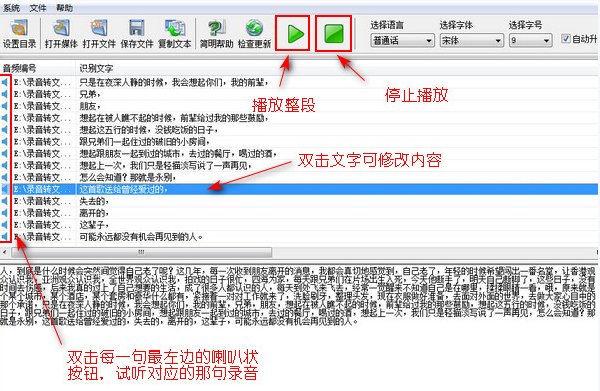The height and width of the screenshot is (391, 600).
Task: Select the text row 离开的，
Action: pos(94,213)
